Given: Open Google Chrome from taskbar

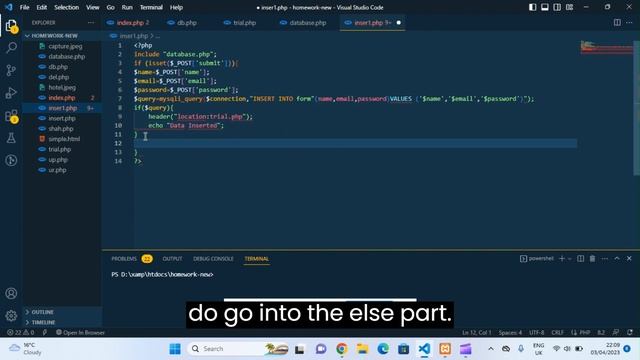Looking at the screenshot, I should click(342, 349).
